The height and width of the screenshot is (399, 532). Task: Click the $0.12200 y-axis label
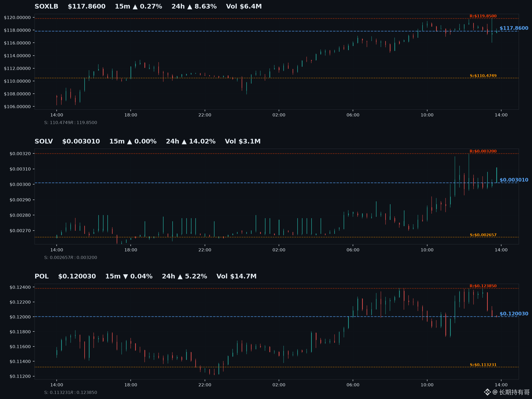click(x=20, y=302)
